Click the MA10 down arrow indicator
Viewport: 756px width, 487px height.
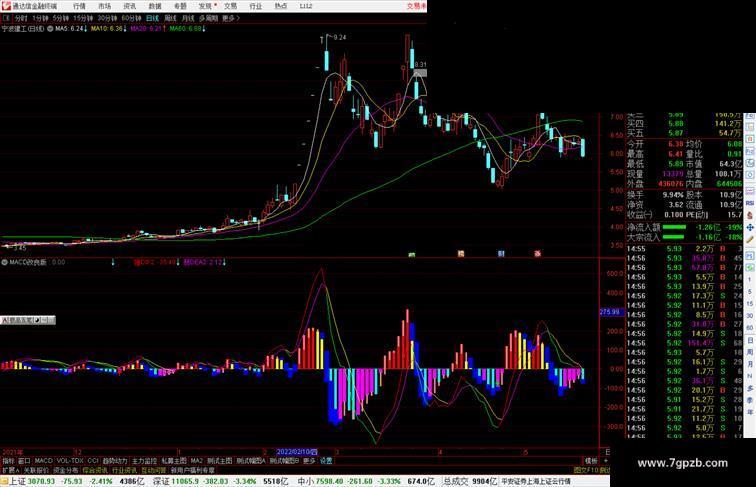125,29
